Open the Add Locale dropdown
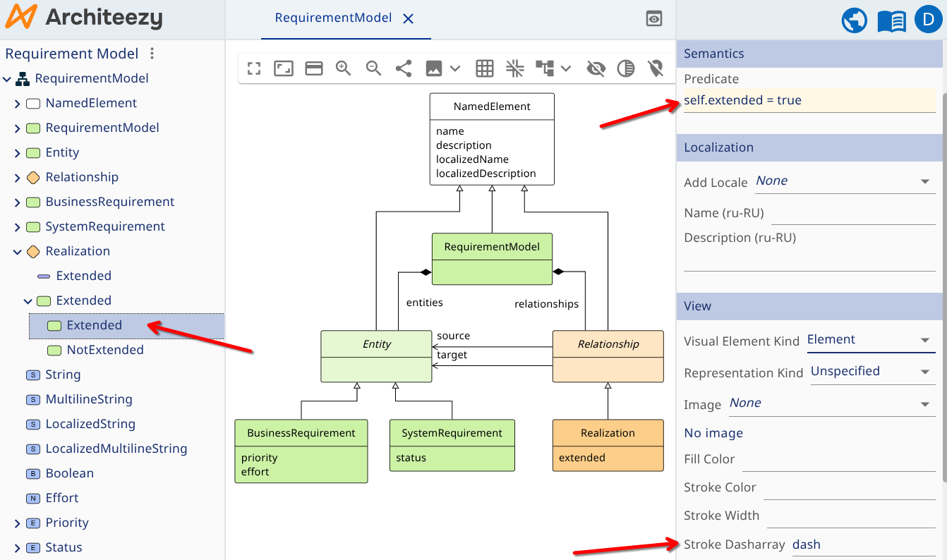Image resolution: width=947 pixels, height=560 pixels. click(844, 181)
